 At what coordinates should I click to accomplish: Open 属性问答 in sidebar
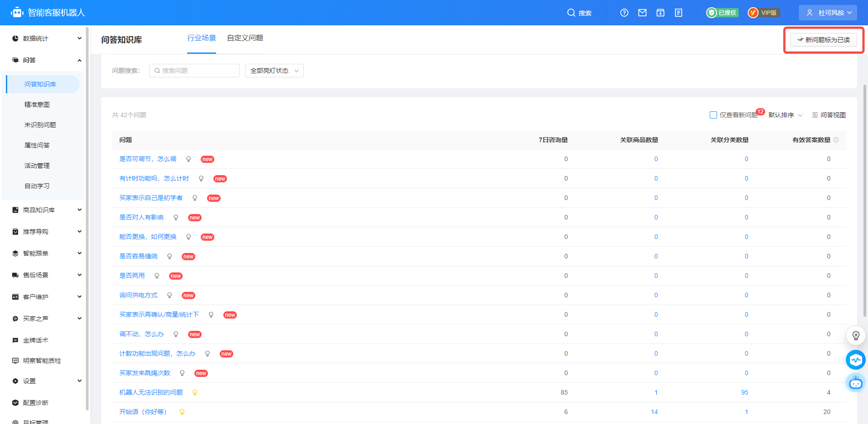click(37, 145)
